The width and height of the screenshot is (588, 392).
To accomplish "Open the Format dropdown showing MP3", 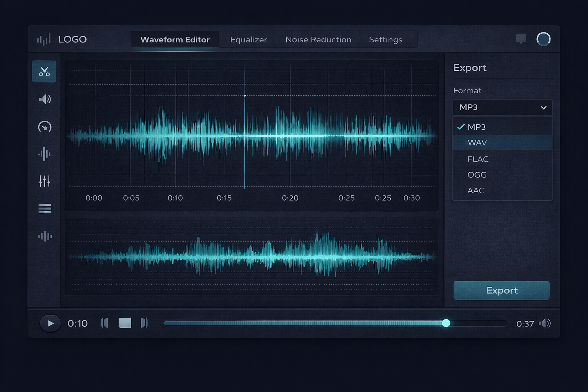I will [x=502, y=108].
